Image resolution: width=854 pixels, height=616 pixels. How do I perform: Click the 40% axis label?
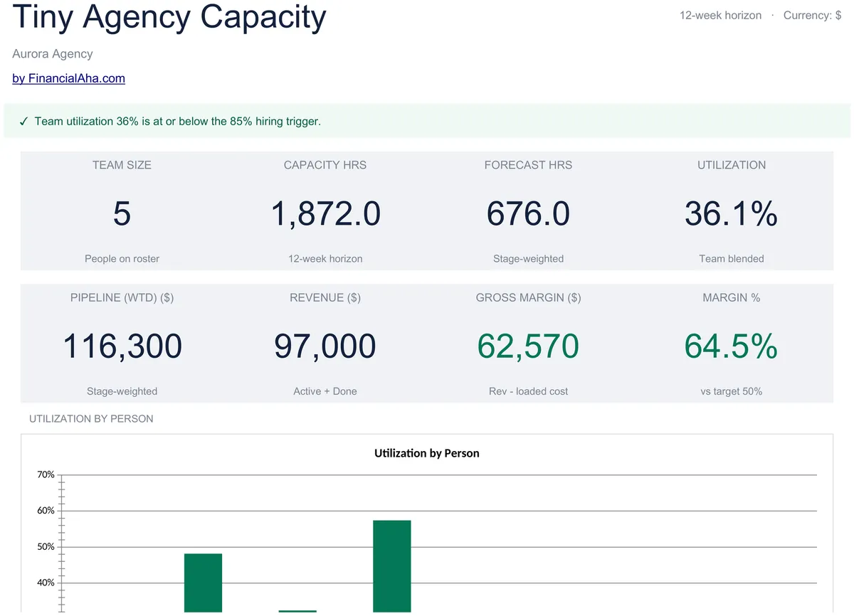tap(46, 583)
